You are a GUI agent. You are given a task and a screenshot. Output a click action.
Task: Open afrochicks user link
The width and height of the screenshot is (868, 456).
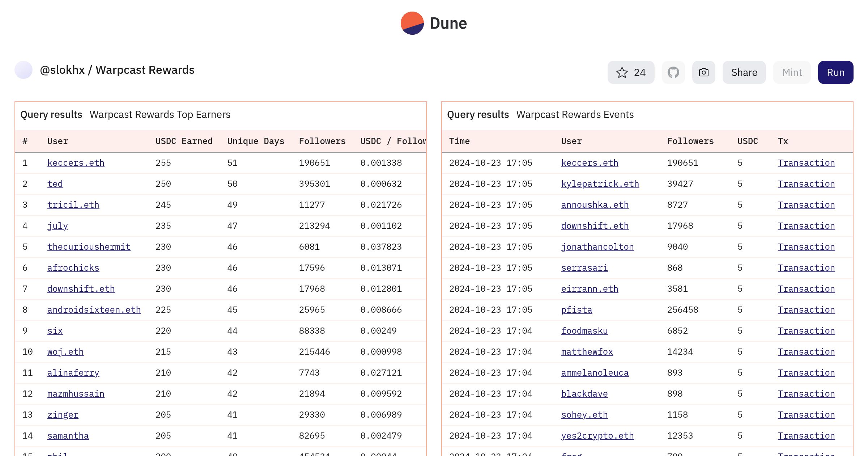click(x=73, y=268)
